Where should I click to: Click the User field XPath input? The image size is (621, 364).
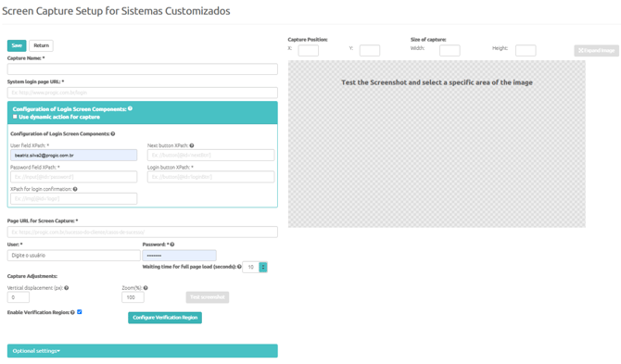[x=73, y=155]
